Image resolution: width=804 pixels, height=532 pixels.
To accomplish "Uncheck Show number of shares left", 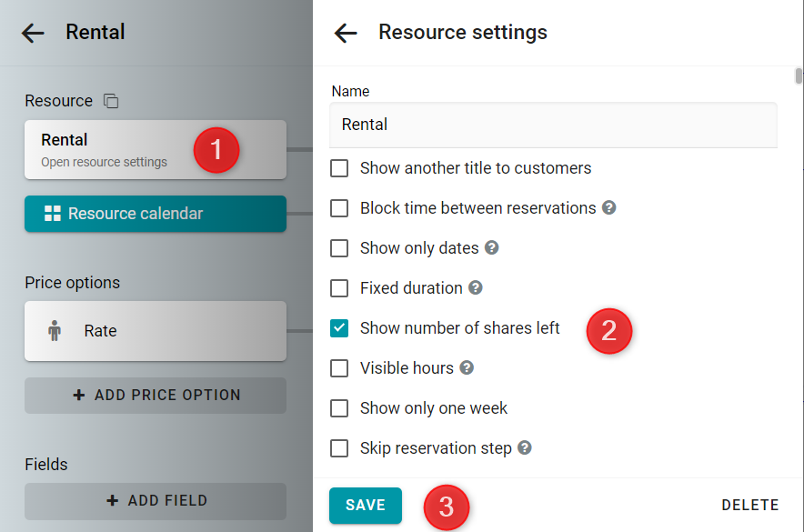I will [x=339, y=328].
